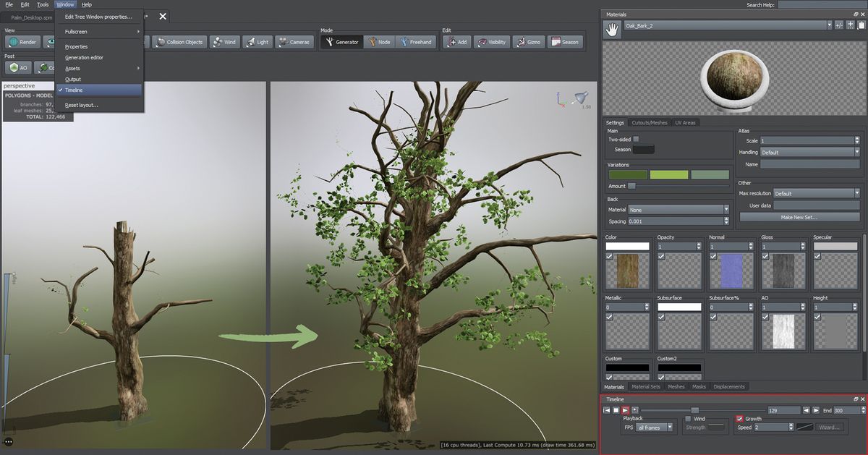Activate the Freehand mode tool
This screenshot has width=868, height=455.
(x=416, y=42)
